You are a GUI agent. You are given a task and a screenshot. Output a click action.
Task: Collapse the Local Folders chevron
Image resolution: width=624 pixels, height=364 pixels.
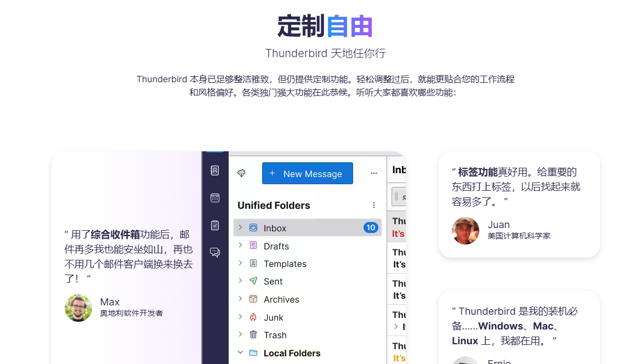(240, 352)
